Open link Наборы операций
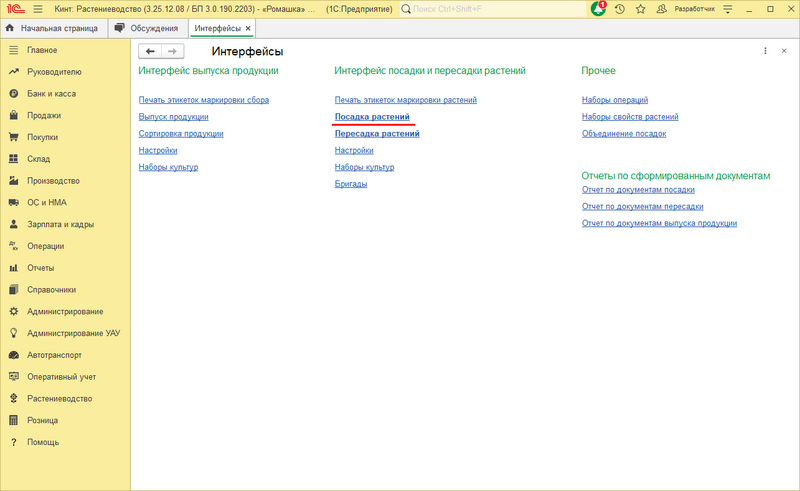 pyautogui.click(x=615, y=100)
